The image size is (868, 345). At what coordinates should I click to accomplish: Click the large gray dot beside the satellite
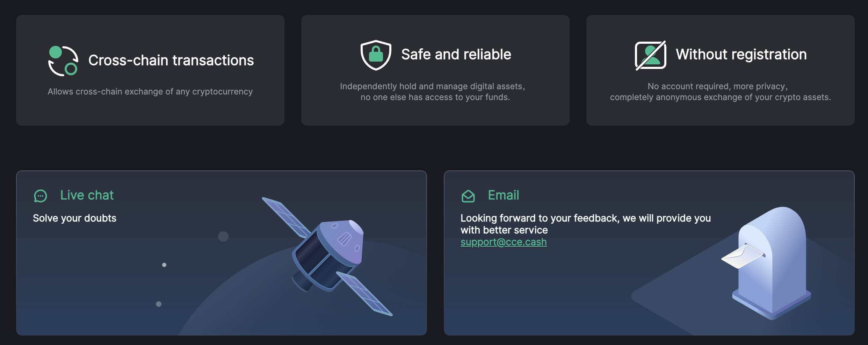point(223,237)
